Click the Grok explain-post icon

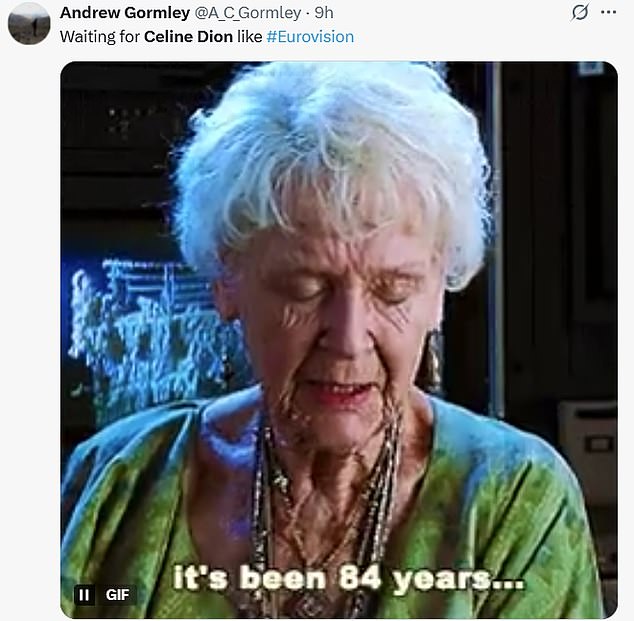coord(580,13)
